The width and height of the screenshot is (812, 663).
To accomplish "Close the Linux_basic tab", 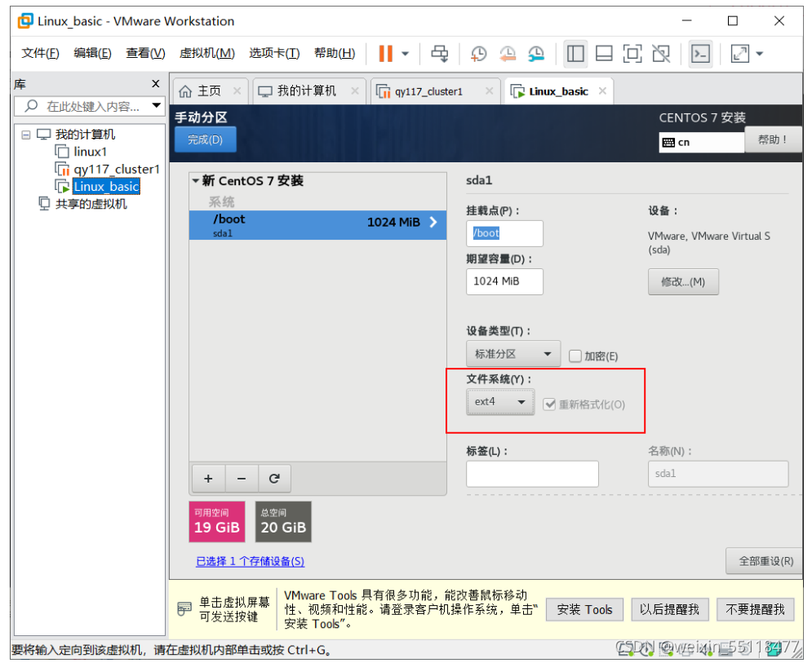I will pyautogui.click(x=602, y=91).
